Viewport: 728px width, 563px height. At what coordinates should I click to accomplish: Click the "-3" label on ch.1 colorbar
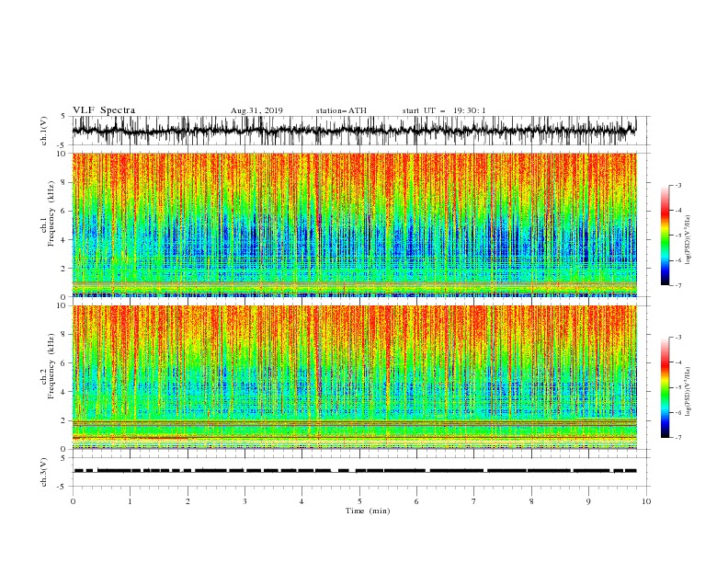point(677,185)
